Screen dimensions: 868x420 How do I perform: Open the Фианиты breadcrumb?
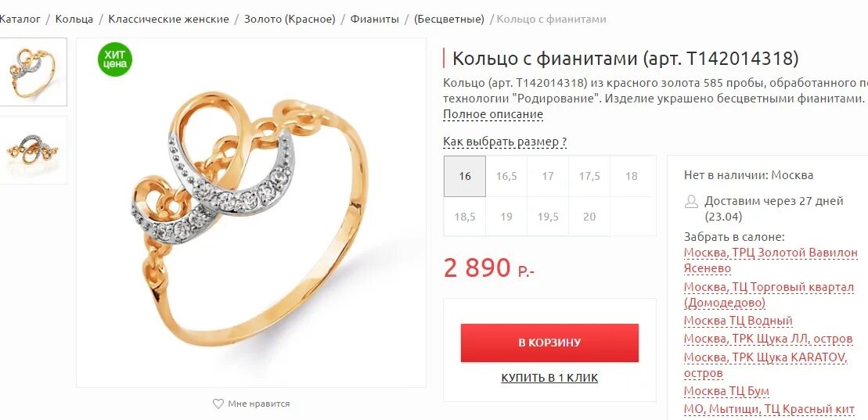click(x=375, y=20)
